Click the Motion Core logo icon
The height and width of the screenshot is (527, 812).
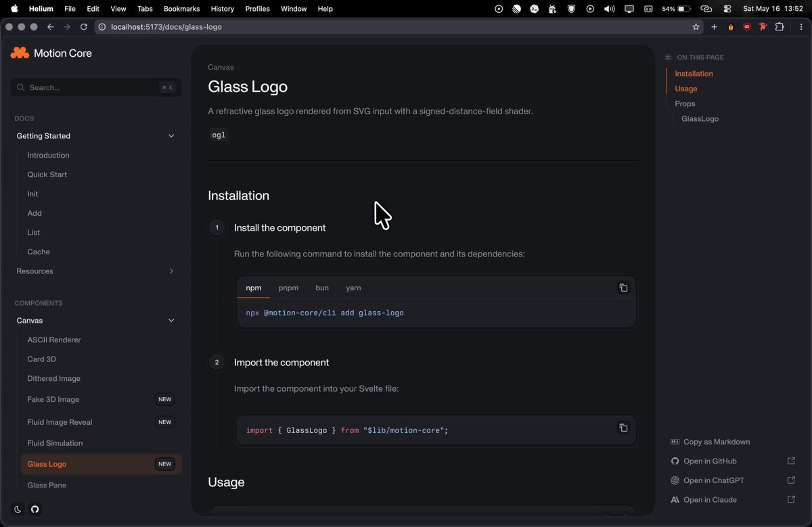[20, 53]
